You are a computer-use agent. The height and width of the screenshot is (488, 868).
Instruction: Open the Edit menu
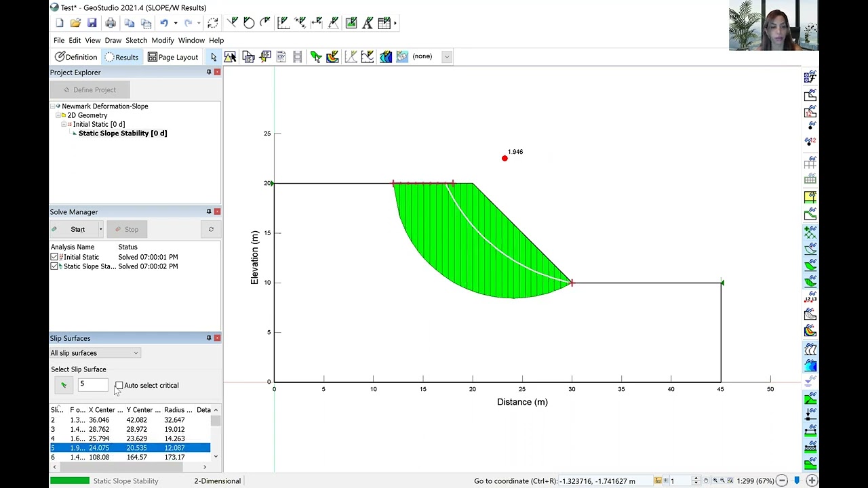[x=75, y=40]
